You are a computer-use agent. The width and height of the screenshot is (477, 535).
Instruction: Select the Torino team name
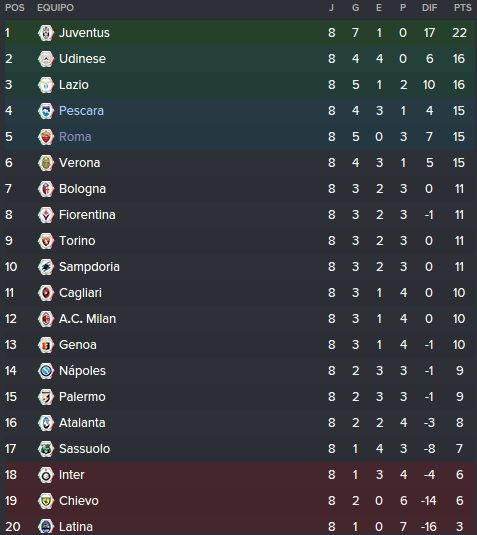point(77,241)
